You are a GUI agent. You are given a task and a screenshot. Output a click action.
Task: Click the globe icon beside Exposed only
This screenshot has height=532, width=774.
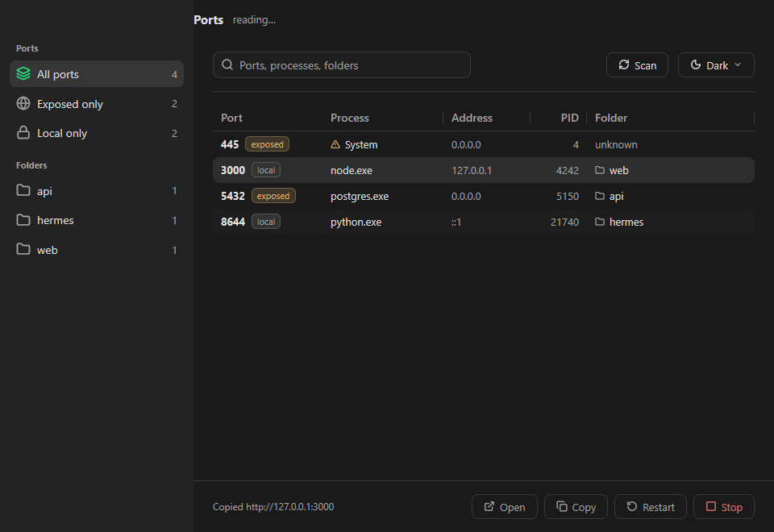click(23, 103)
